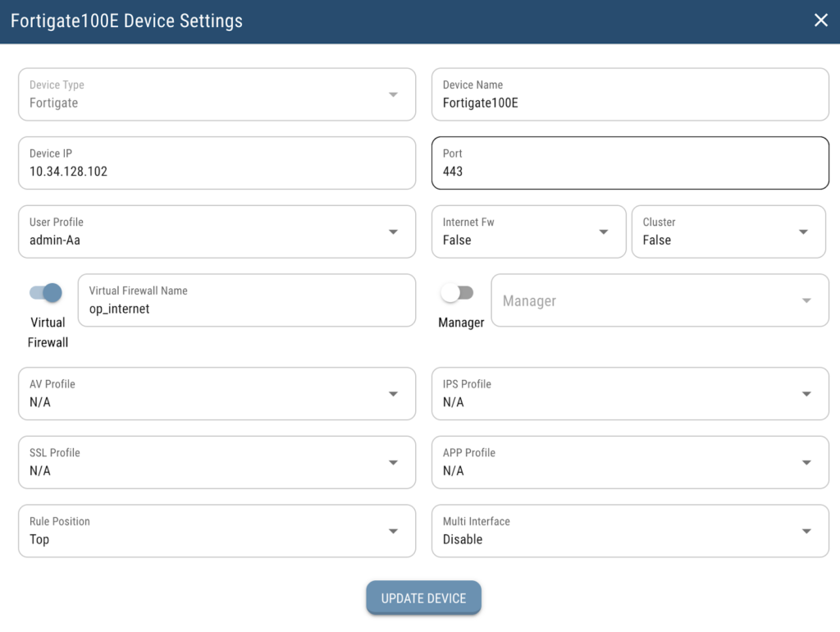This screenshot has width=840, height=632.
Task: Open the disabled Manager dropdown
Action: tap(660, 300)
